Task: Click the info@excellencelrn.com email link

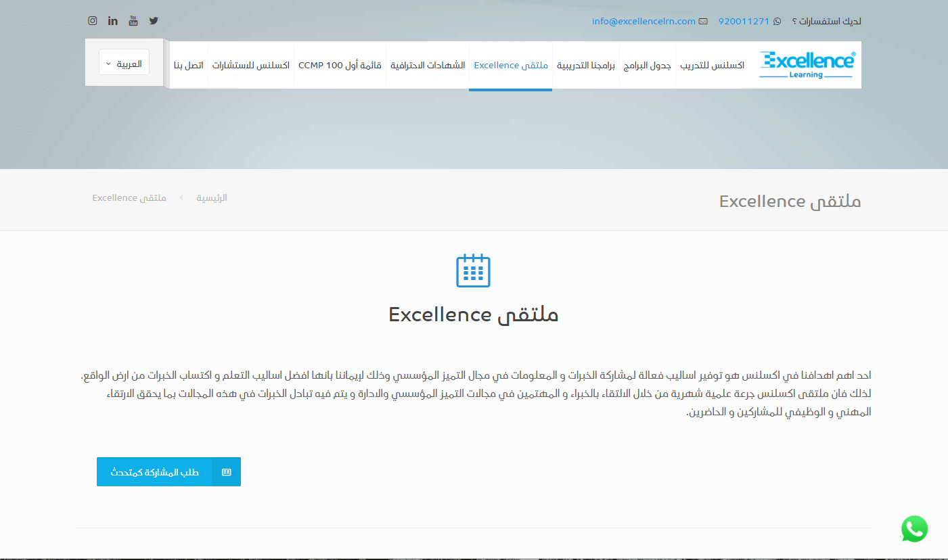Action: coord(644,22)
